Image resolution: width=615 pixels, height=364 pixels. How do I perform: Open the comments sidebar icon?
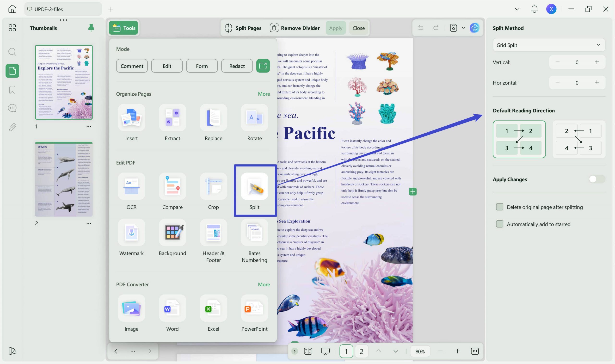pyautogui.click(x=12, y=108)
